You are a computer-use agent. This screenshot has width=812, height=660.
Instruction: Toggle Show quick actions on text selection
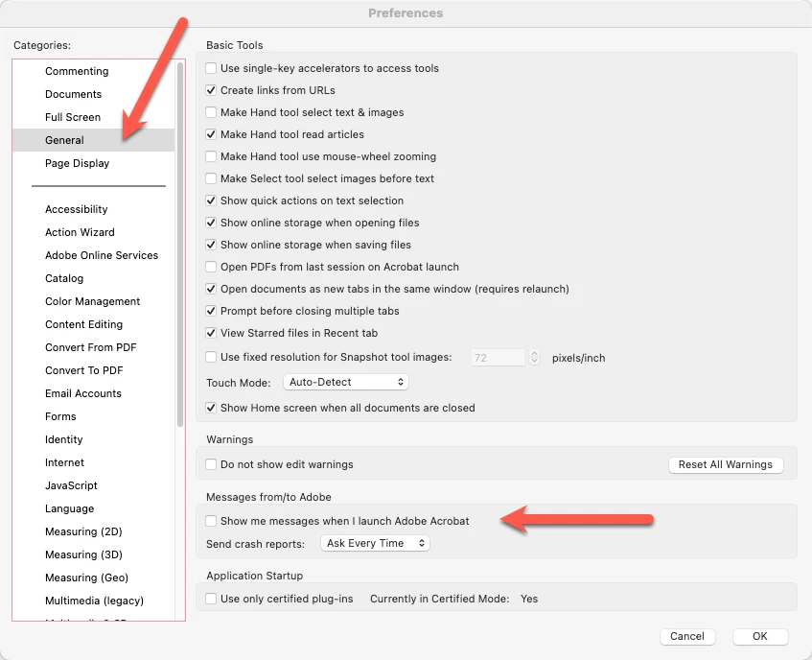(x=211, y=200)
